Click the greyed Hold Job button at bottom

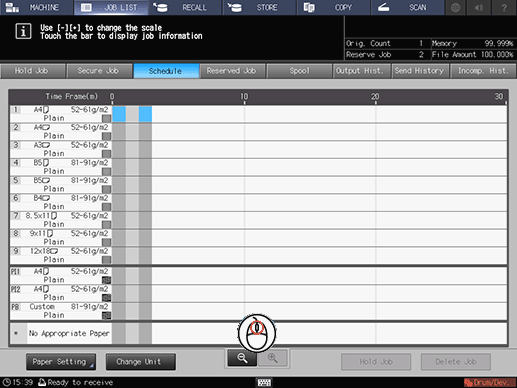click(376, 362)
